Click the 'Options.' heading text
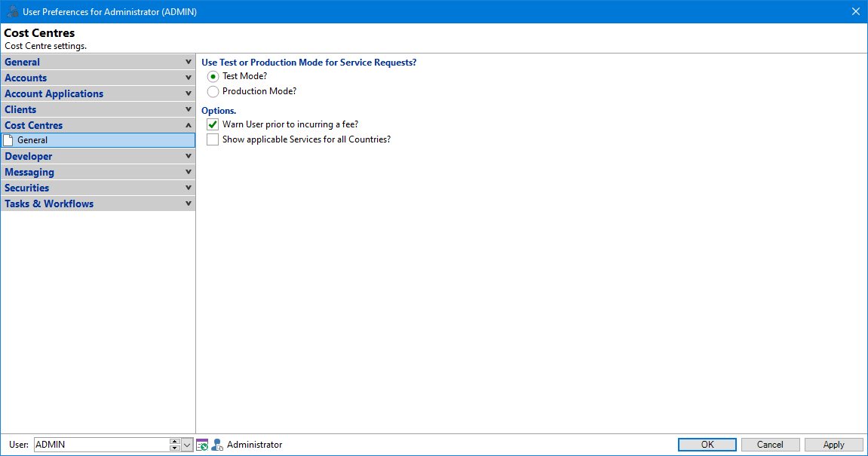868x456 pixels. click(219, 111)
